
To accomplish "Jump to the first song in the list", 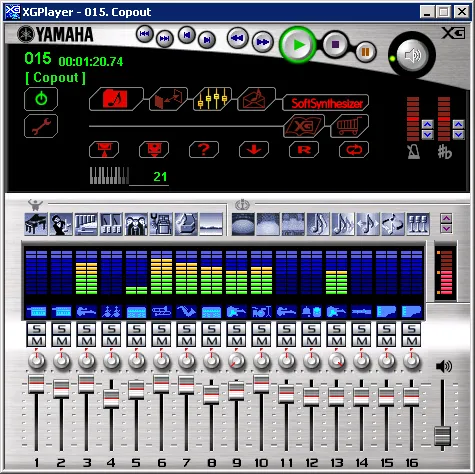I will pos(144,34).
